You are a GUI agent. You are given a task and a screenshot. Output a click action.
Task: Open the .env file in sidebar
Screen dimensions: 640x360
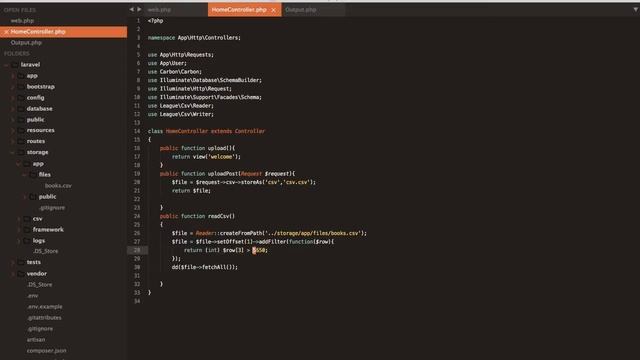(x=33, y=296)
